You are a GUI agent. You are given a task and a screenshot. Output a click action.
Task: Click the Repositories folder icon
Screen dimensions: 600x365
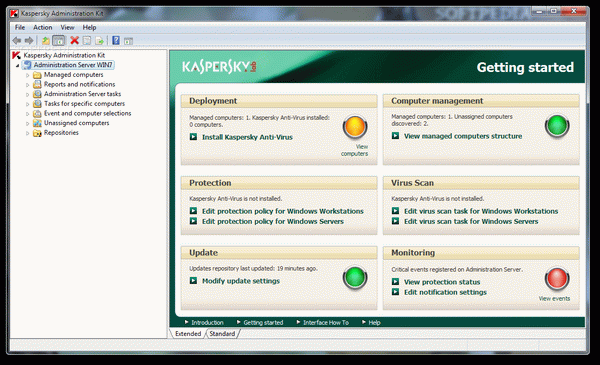[x=37, y=133]
